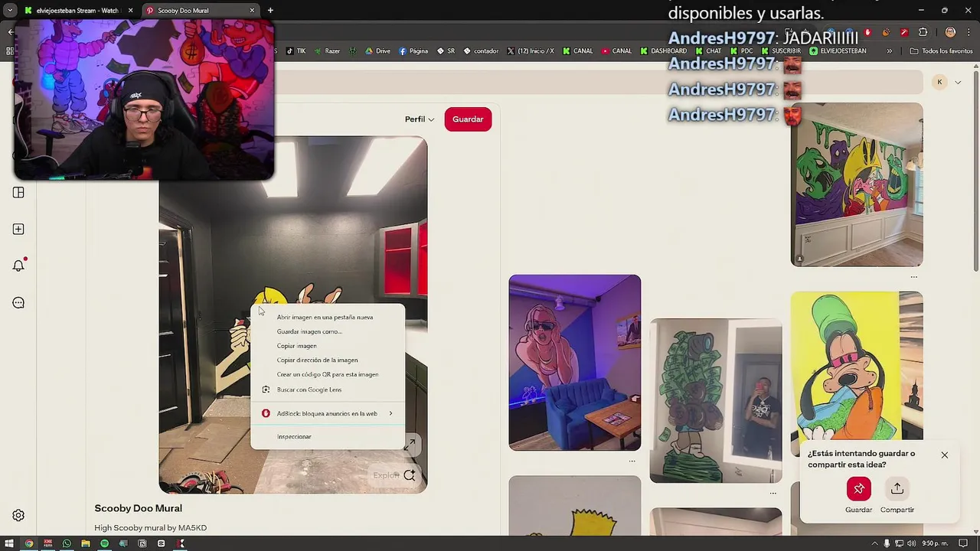Open a new Chrome tab
Screen dimensions: 980x551
pos(270,11)
